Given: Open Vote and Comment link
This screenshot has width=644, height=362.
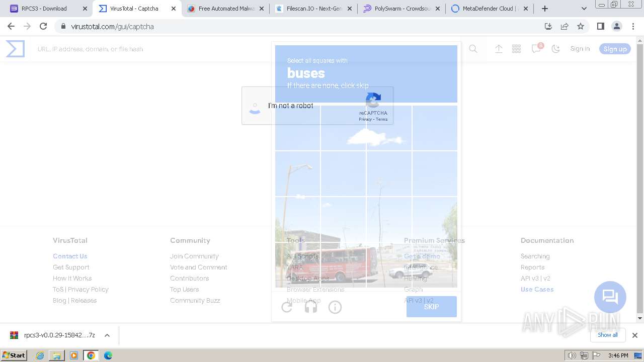Looking at the screenshot, I should 199,267.
